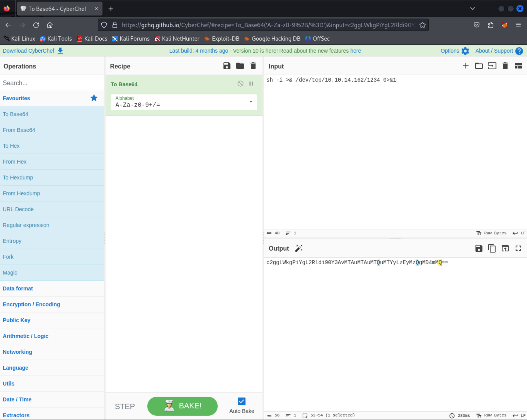Image resolution: width=527 pixels, height=420 pixels.
Task: Expand the Encryption / Encoding category
Action: (31, 304)
